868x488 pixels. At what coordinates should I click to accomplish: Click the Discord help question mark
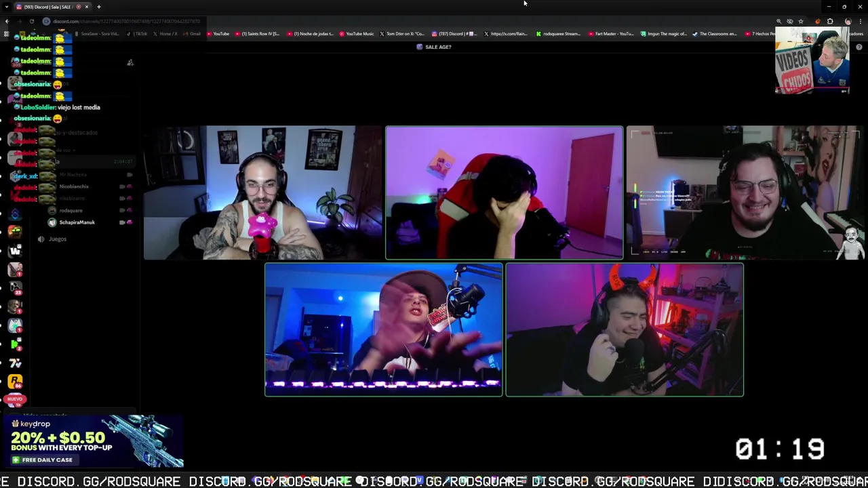pos(859,47)
